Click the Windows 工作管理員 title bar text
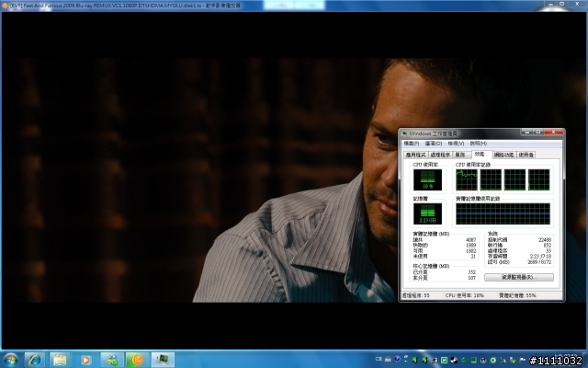Viewport: 588px width, 368px height. tap(433, 133)
